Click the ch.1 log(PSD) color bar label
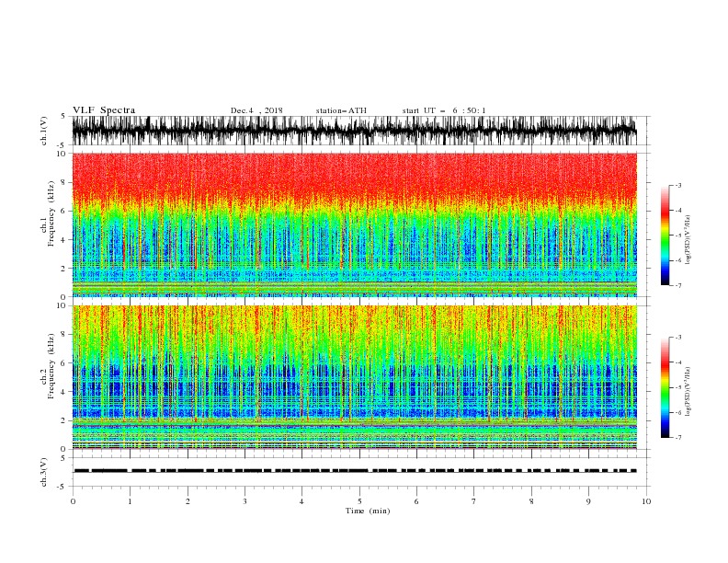Screen dimensions: 728x563 688,240
